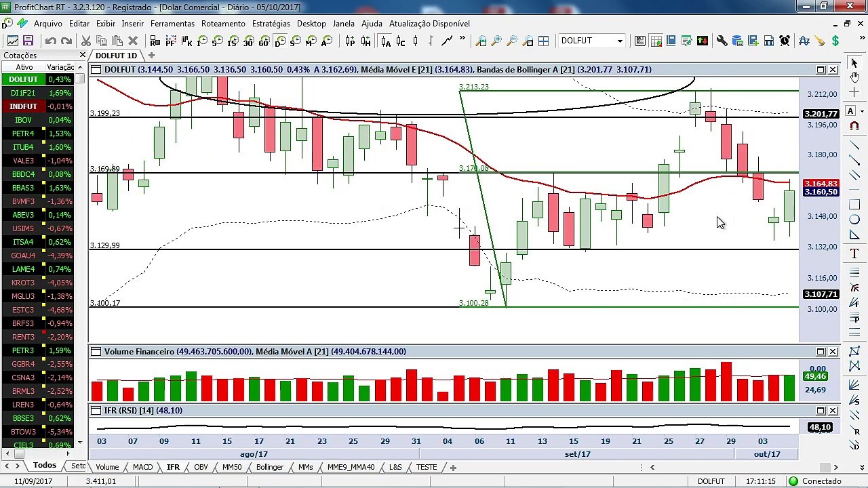The image size is (868, 488).
Task: Open the wrench settings tool
Action: tap(722, 41)
